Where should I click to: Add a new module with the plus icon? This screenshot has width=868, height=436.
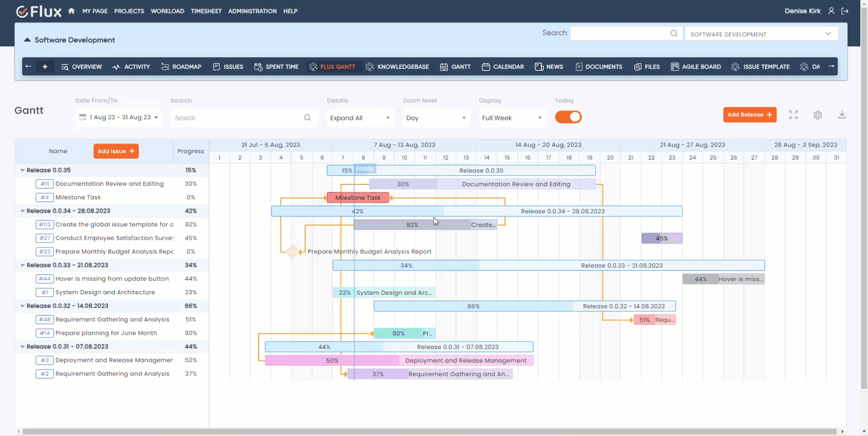point(45,66)
